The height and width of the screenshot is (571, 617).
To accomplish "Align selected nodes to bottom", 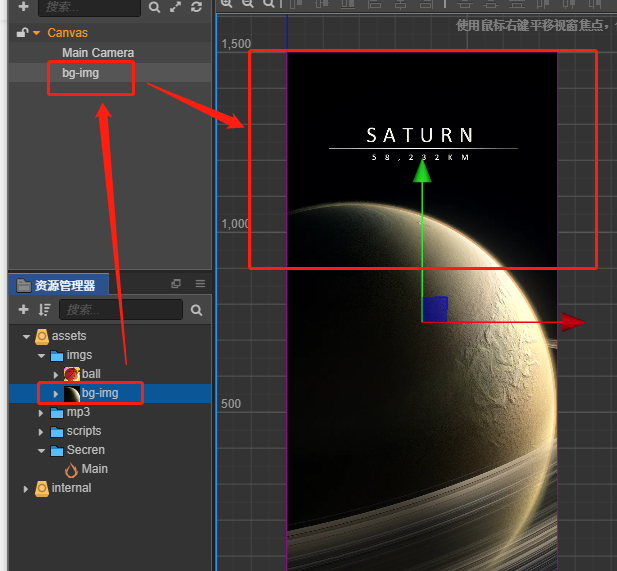I will point(348,4).
